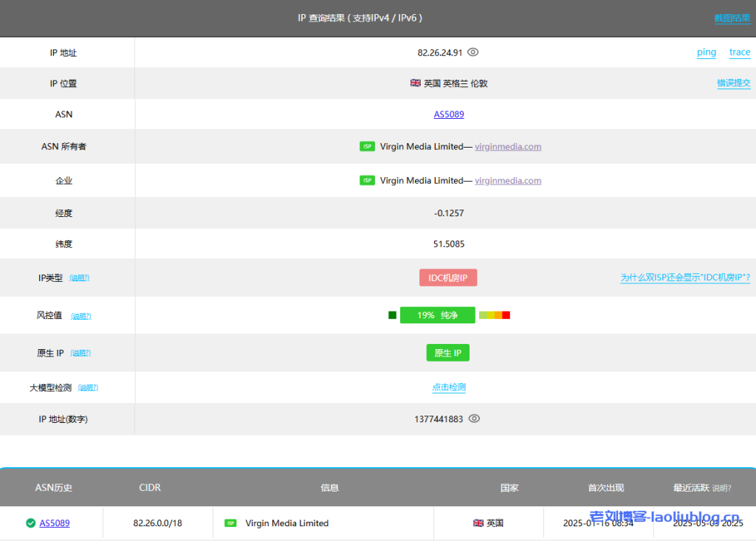Click the risk value color scale bar
This screenshot has height=541, width=756.
coord(495,314)
